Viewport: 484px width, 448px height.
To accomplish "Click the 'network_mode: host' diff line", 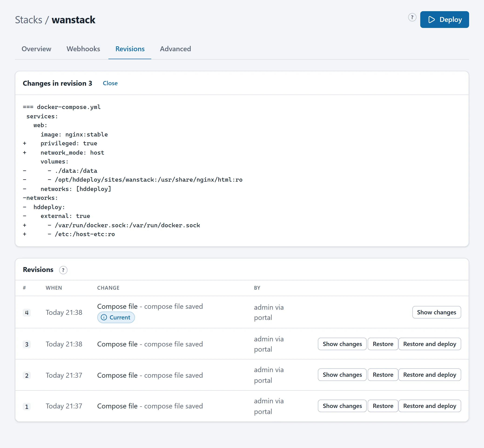I will (64, 153).
